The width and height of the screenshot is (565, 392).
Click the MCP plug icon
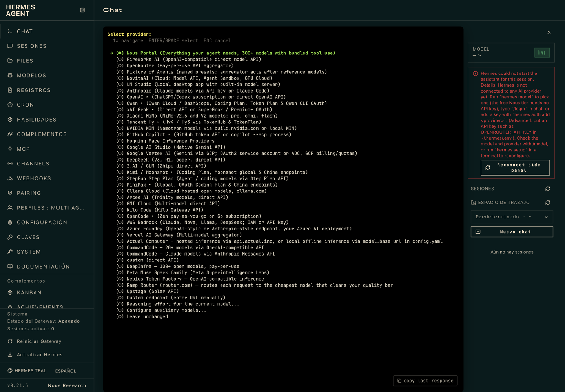(10, 149)
